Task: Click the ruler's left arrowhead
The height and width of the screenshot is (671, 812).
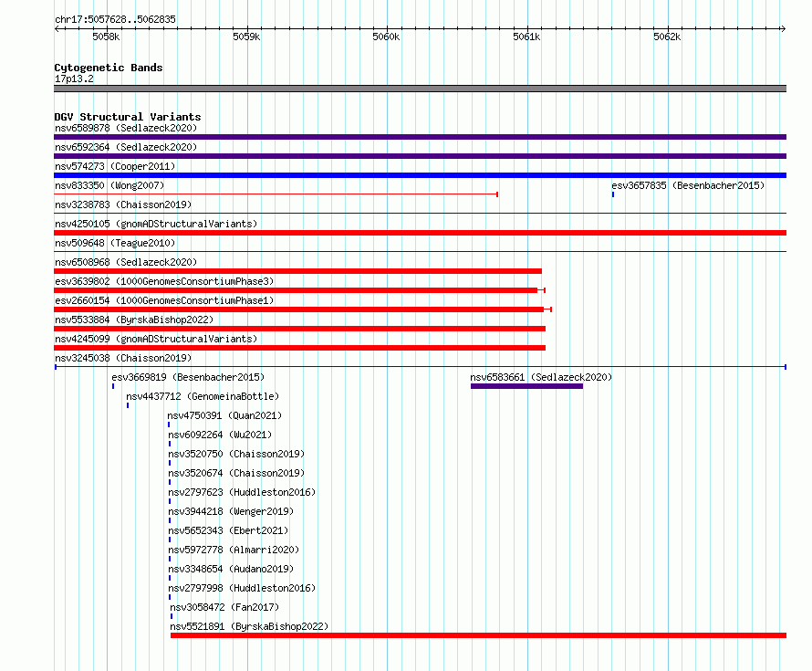Action: pos(57,28)
